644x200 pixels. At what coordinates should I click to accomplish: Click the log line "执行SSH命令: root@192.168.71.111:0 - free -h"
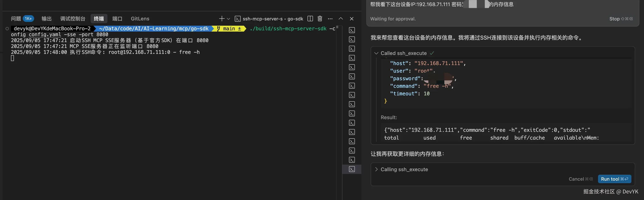coord(105,52)
